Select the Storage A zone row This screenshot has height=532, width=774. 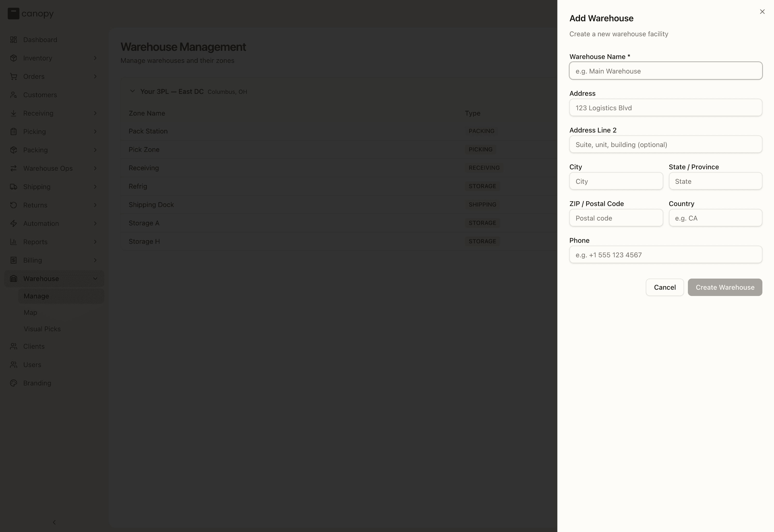point(339,223)
